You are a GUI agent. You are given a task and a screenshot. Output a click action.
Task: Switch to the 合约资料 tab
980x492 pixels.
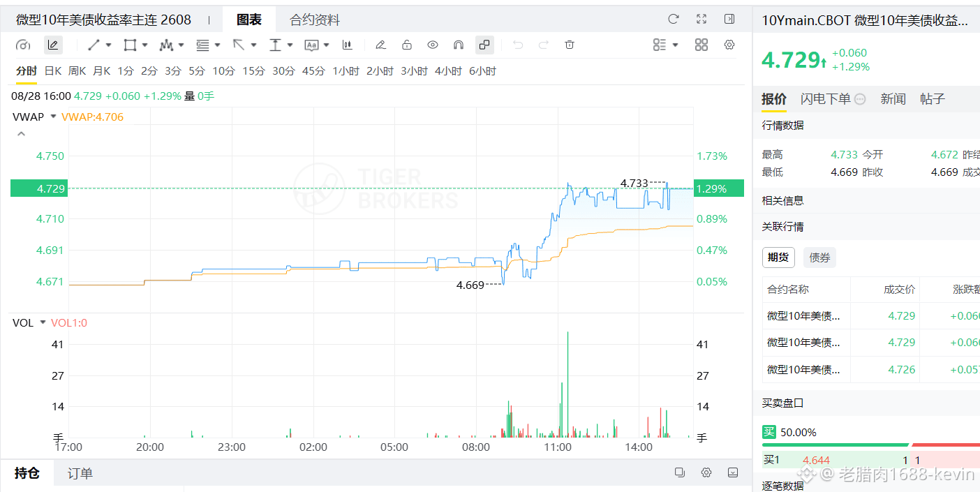pyautogui.click(x=315, y=20)
